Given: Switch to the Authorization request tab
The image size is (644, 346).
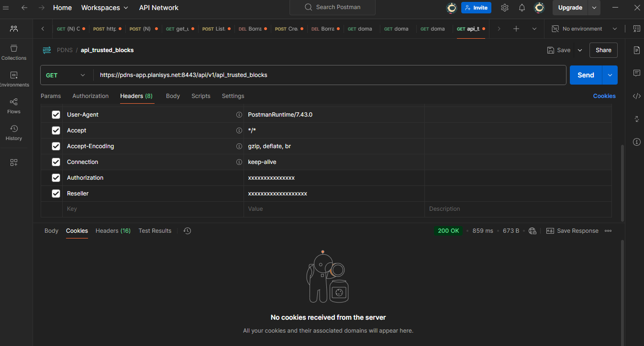Looking at the screenshot, I should point(90,96).
